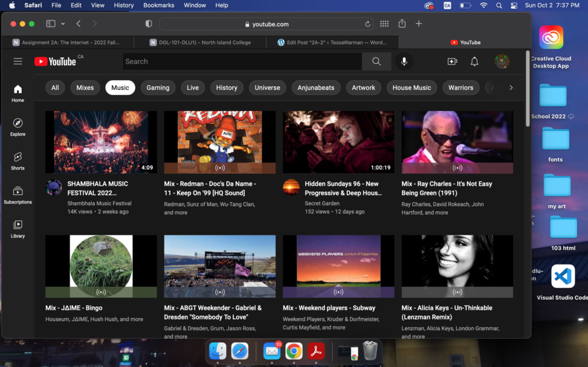Open Adobe Acrobat from the dock
This screenshot has height=367, width=588.
coord(315,351)
